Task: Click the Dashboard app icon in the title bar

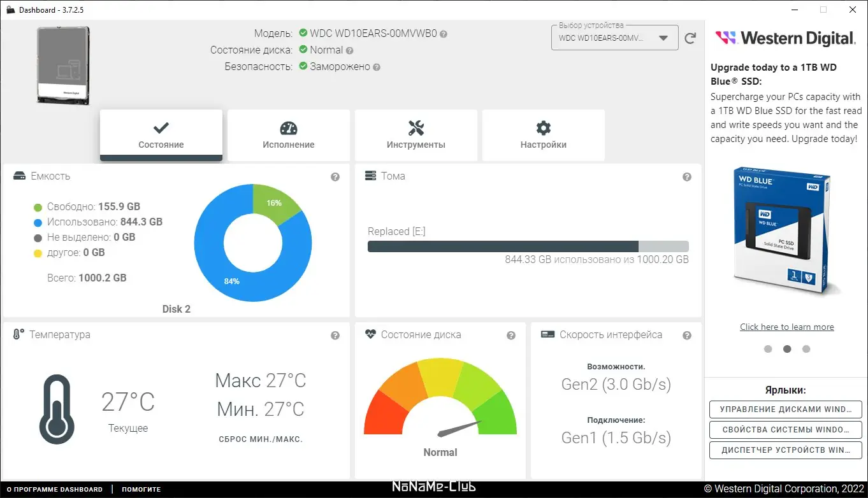Action: click(10, 10)
